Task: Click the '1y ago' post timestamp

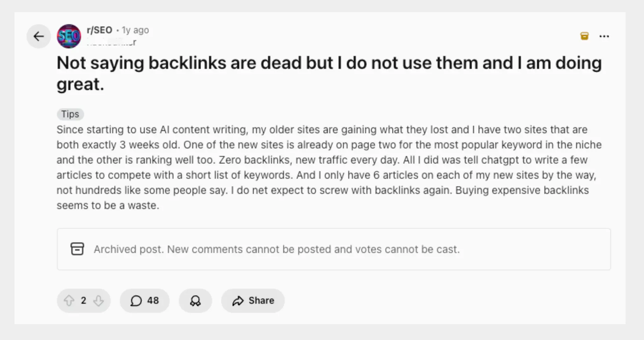Action: pos(135,30)
